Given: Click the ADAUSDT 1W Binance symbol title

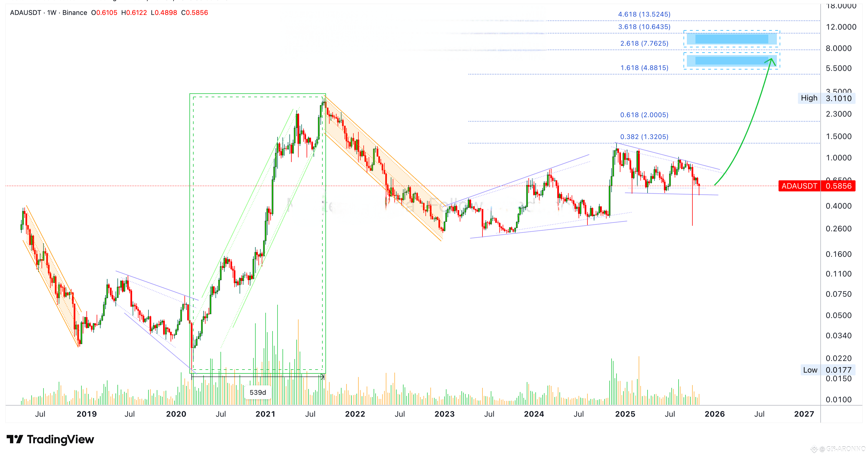Looking at the screenshot, I should 48,13.
